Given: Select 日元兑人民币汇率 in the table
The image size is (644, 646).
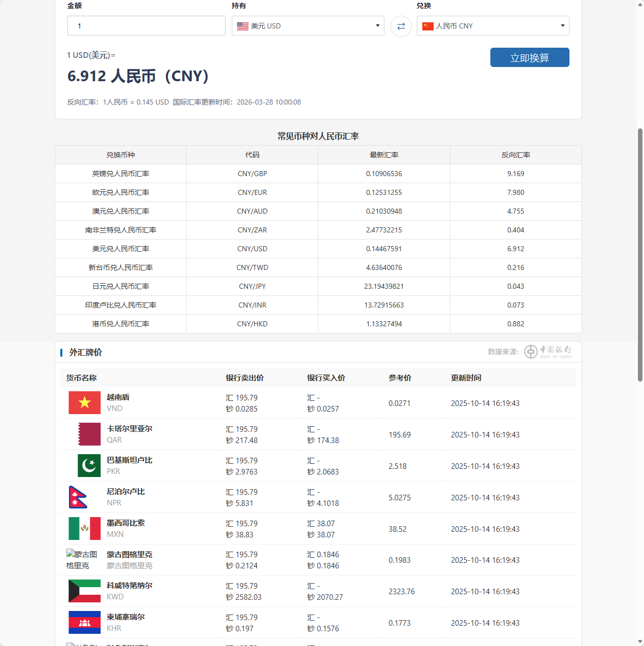Looking at the screenshot, I should tap(121, 286).
